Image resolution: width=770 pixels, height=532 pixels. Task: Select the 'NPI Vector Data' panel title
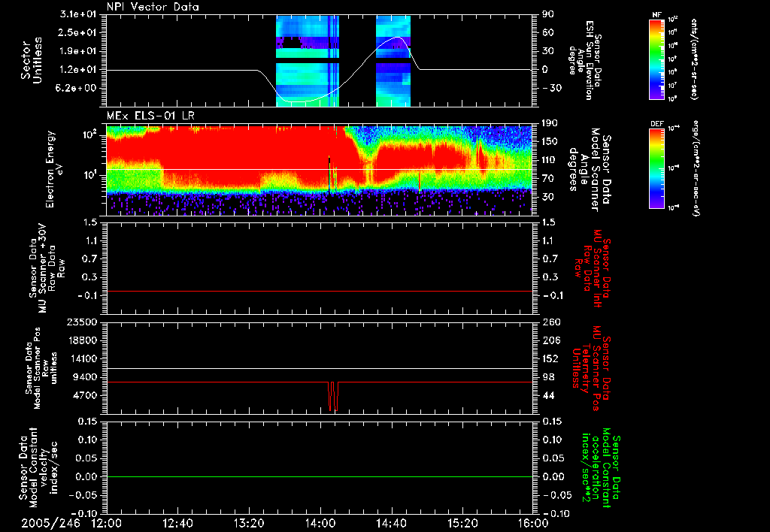point(153,7)
